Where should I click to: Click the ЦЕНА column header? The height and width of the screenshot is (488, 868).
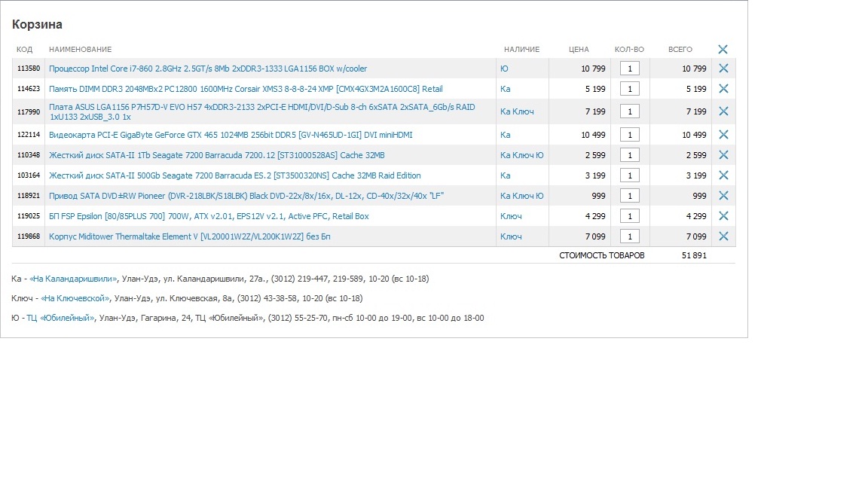579,49
